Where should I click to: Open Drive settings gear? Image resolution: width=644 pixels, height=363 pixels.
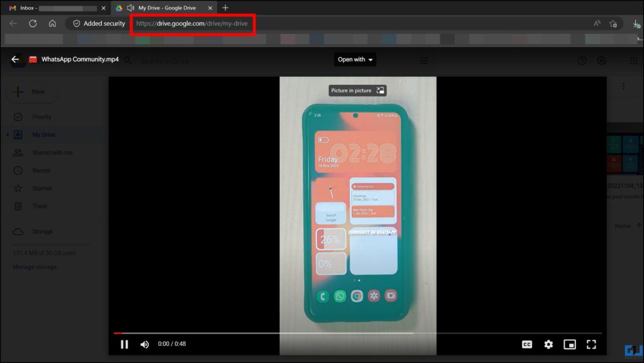click(x=601, y=61)
